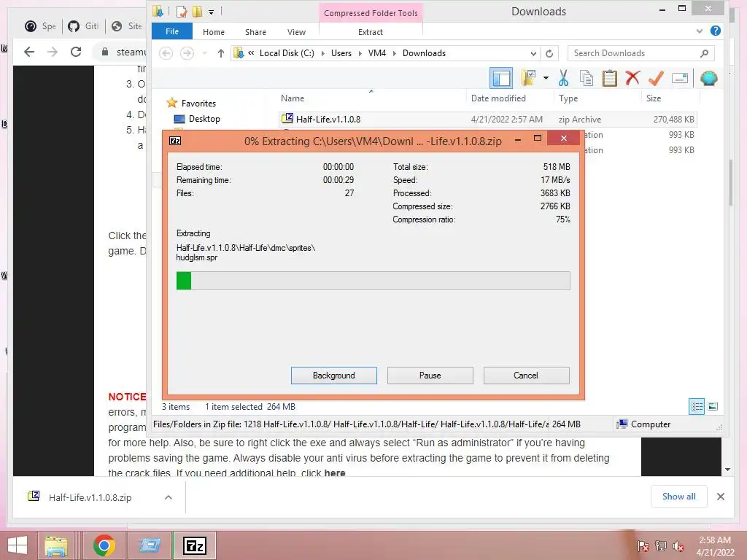
Task: Click VM4 in the address path
Action: coord(377,53)
